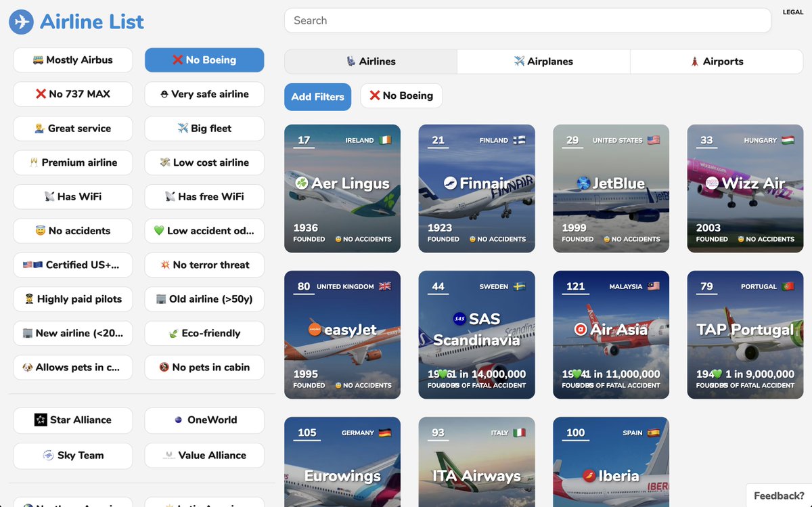This screenshot has height=507, width=812.
Task: Open the ITA Airways airline card
Action: click(476, 462)
